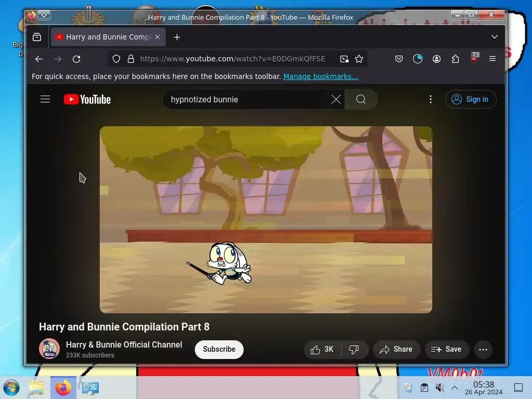
Task: Save video to a playlist
Action: click(x=447, y=350)
